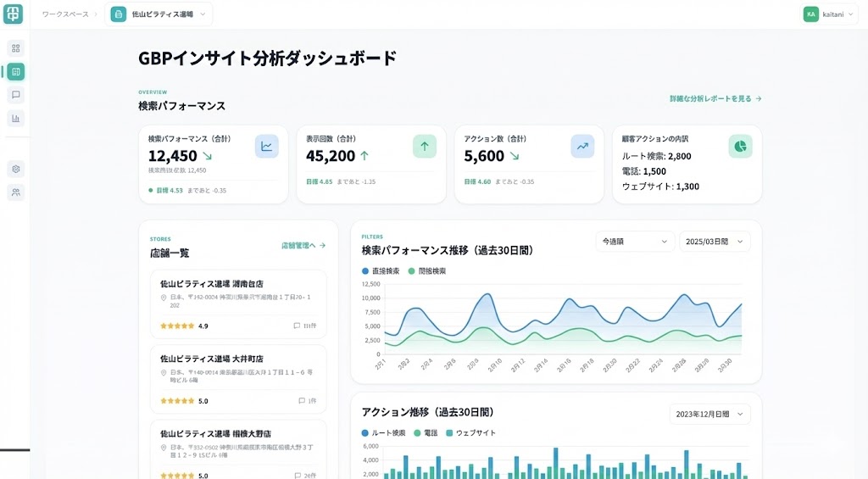
Task: Open the 佐山ピラティス道場 workspace dropdown
Action: [x=159, y=14]
